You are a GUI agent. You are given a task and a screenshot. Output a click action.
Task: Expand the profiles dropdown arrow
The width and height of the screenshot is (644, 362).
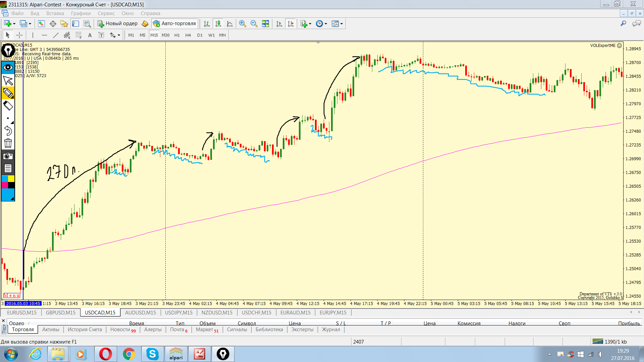pyautogui.click(x=30, y=24)
